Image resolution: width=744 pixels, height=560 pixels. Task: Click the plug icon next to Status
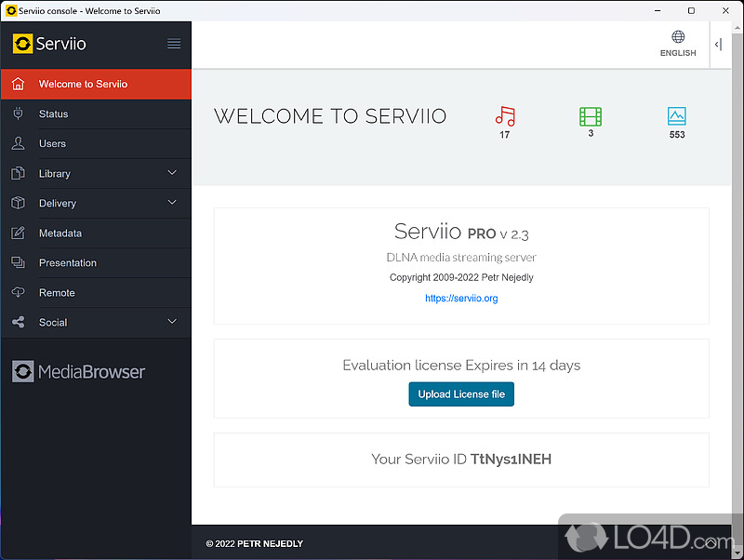pos(18,113)
